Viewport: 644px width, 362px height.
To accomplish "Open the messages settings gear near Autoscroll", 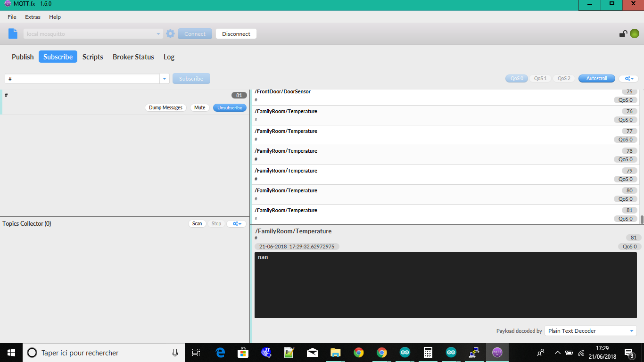I will click(x=629, y=78).
